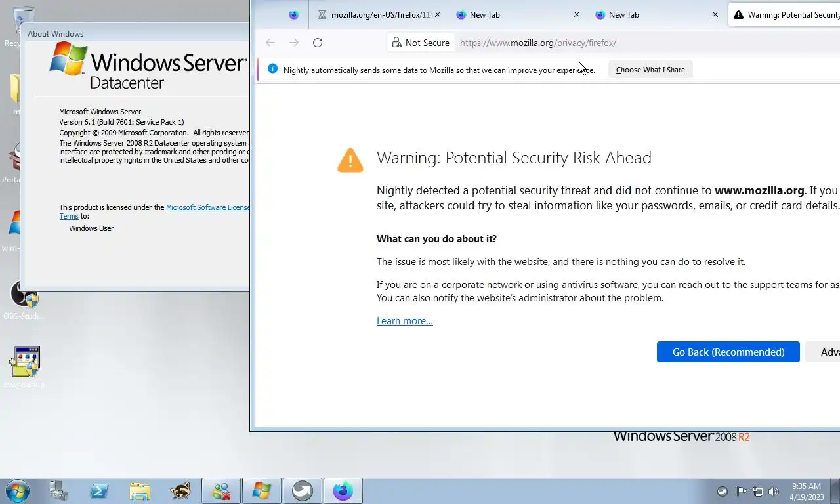The width and height of the screenshot is (840, 504).
Task: Click the 'Microsoft Windows Server' line in About Windows
Action: pos(100,112)
